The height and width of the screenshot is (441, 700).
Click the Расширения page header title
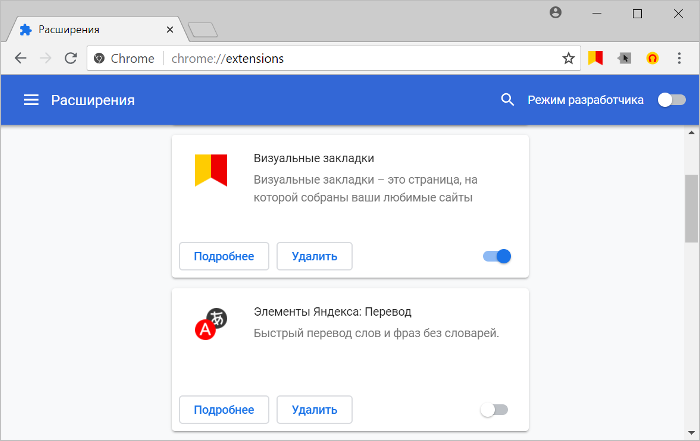click(93, 100)
